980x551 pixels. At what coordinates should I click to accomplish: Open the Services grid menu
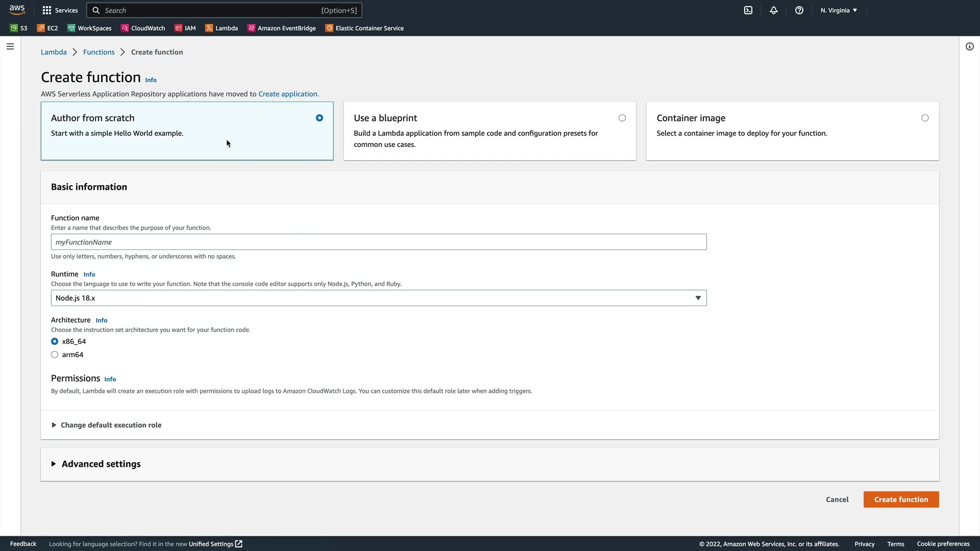coord(60,10)
